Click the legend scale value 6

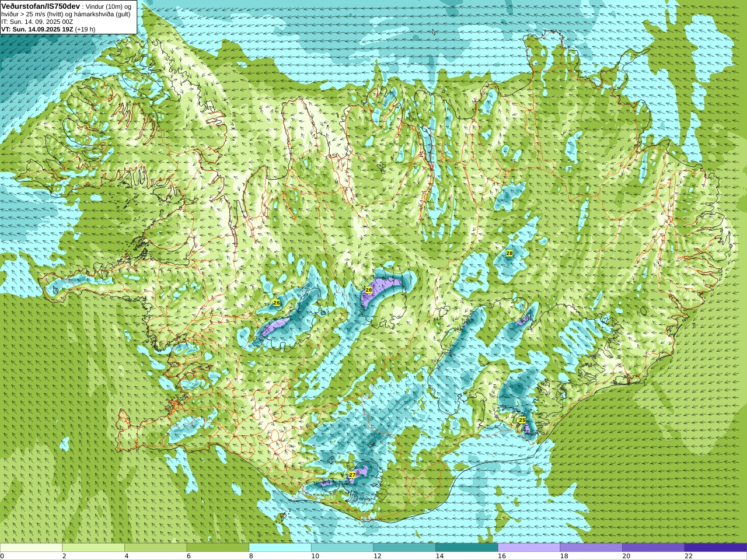(x=189, y=556)
